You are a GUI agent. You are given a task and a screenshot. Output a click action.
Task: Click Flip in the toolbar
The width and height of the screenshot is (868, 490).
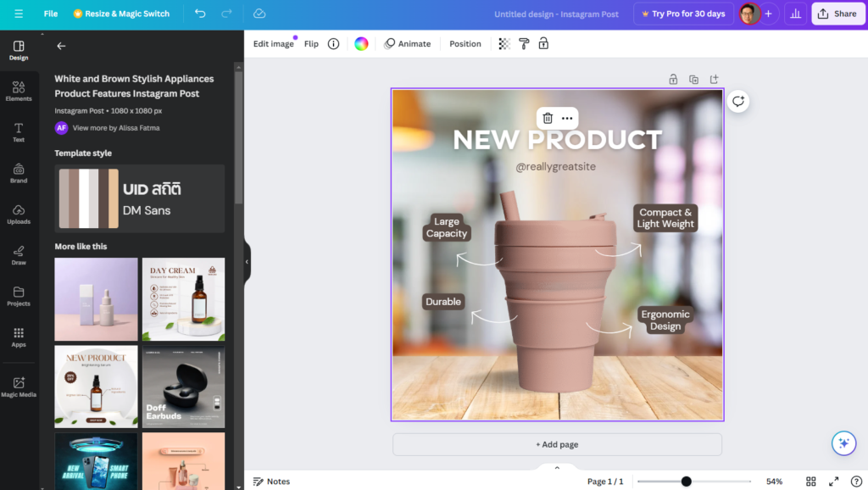pyautogui.click(x=311, y=44)
